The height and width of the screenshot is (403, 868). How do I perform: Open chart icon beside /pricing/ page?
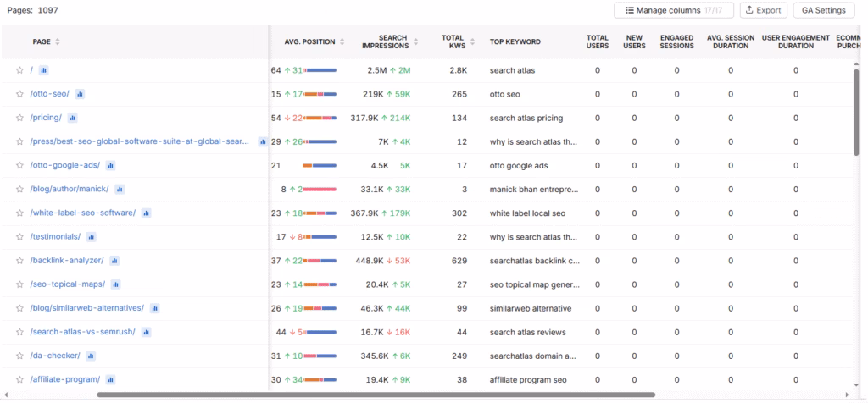click(73, 118)
